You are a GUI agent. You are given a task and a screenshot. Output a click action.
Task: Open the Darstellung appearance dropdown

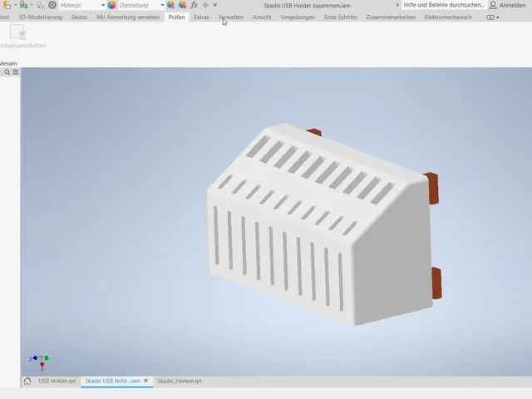(141, 5)
